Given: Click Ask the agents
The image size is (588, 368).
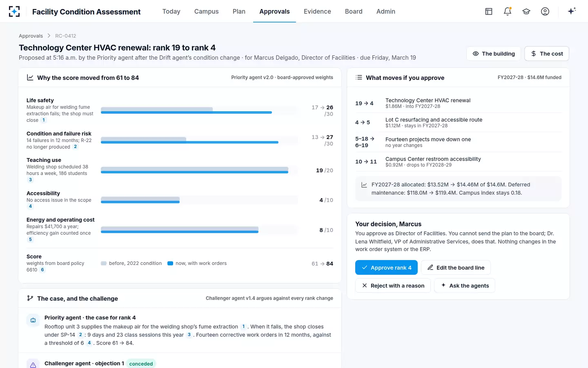Looking at the screenshot, I should 465,285.
